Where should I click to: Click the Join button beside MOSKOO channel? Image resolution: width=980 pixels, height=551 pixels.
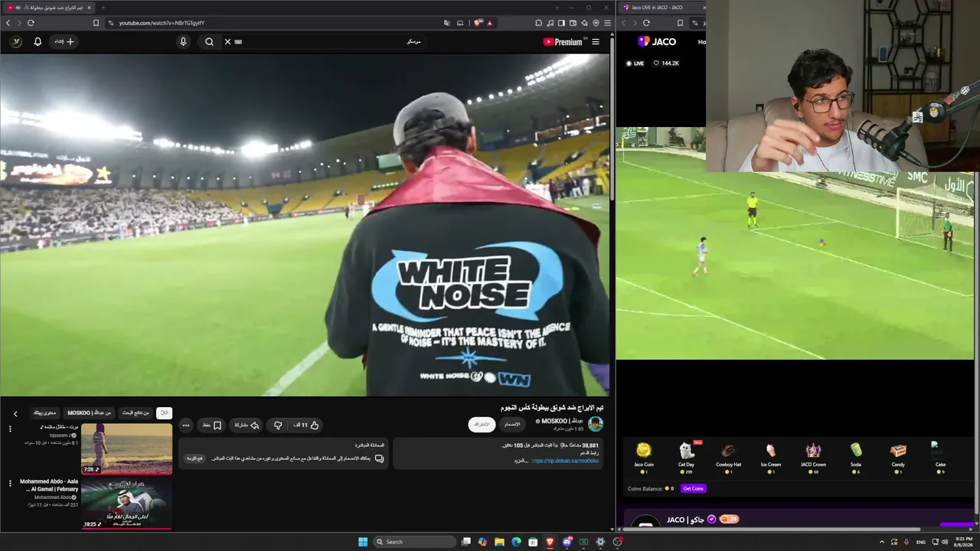click(x=512, y=424)
